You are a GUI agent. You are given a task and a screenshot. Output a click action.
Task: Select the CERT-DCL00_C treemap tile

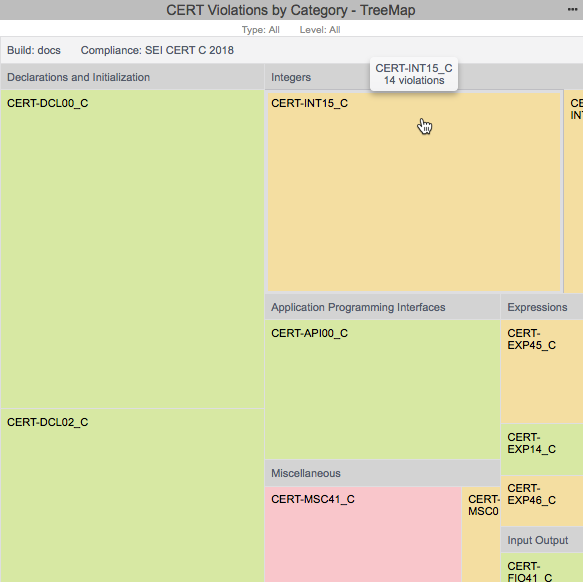pyautogui.click(x=132, y=249)
